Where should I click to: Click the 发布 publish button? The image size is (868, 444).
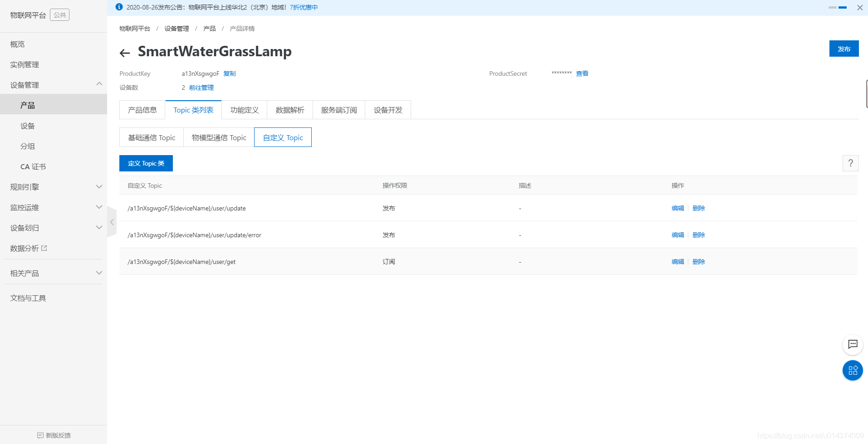[x=844, y=49]
